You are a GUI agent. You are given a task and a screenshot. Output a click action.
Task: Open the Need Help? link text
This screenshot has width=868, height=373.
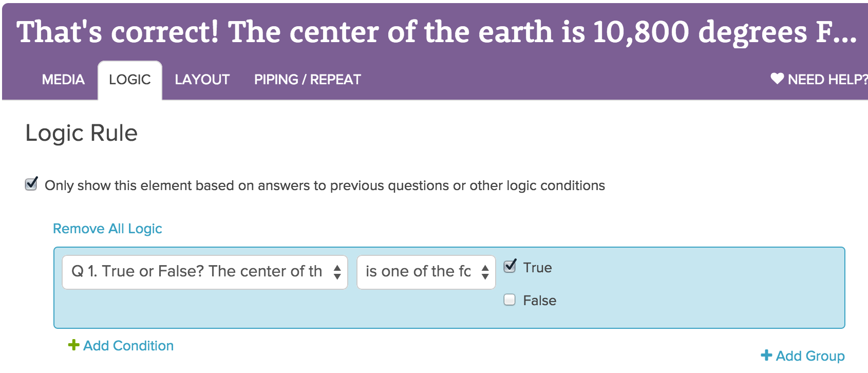827,80
